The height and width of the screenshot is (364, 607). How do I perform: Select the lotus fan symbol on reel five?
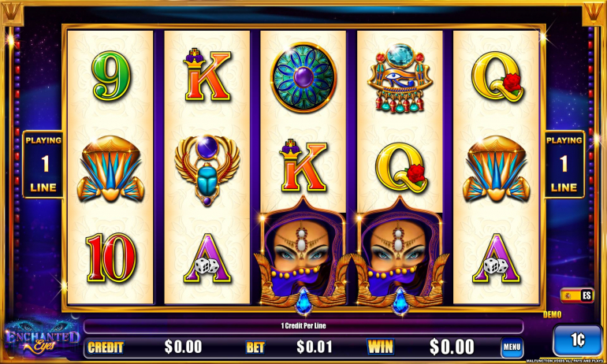[497, 169]
